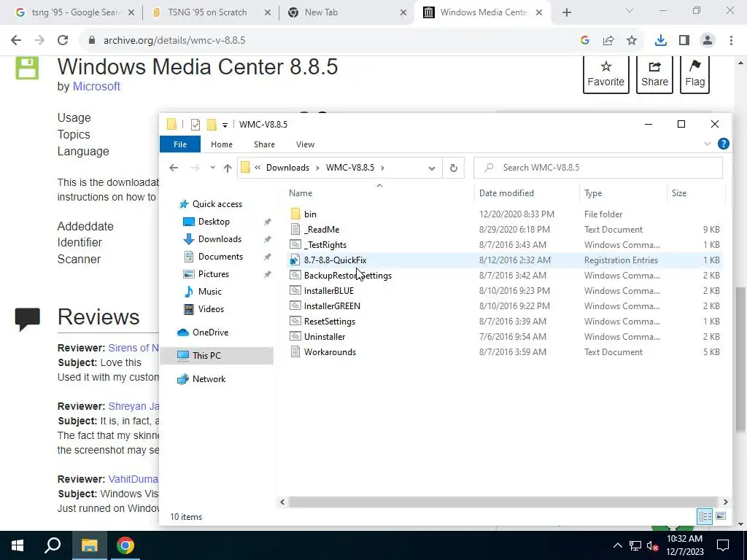
Task: Select the bin folder
Action: point(310,214)
